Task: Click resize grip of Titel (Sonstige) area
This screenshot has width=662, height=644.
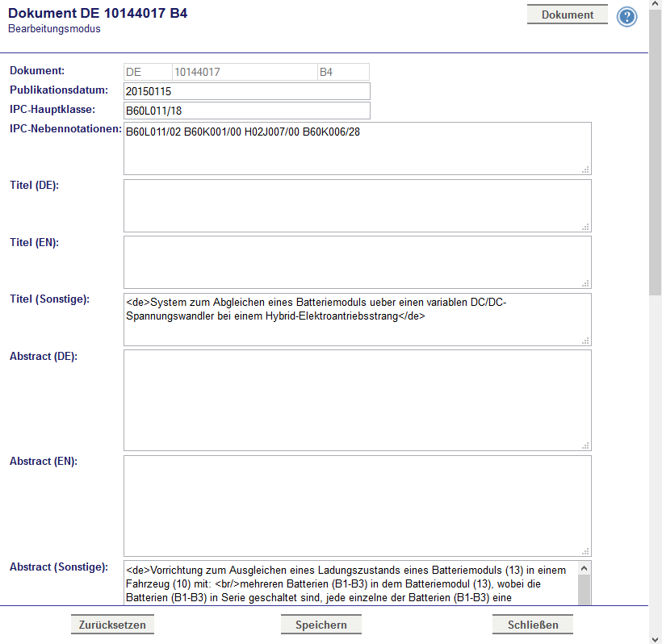Action: tap(585, 341)
